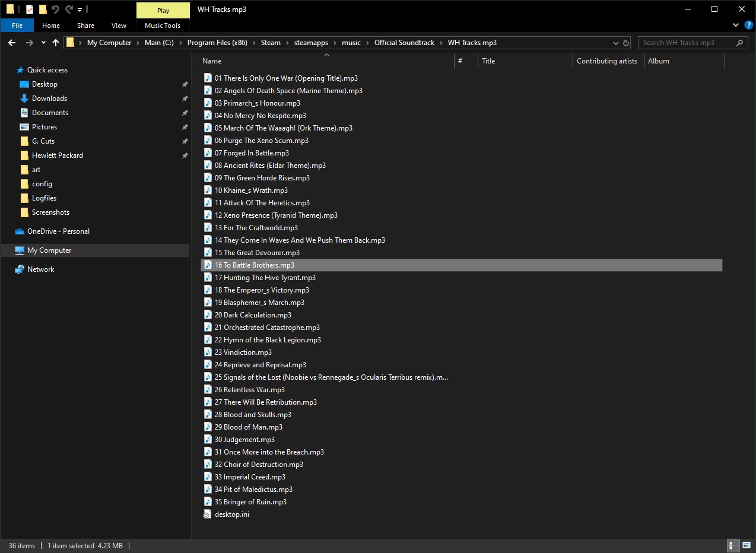756x553 pixels.
Task: Open the Hewlett Packard folder shortcut
Action: click(58, 155)
